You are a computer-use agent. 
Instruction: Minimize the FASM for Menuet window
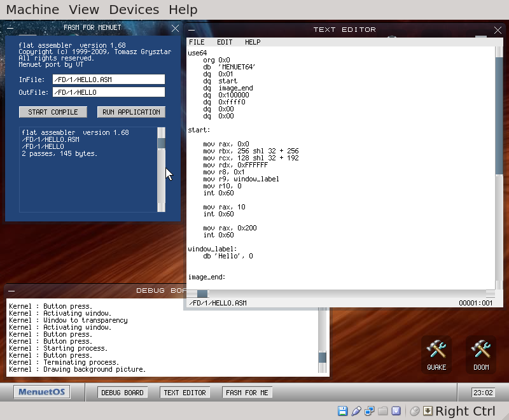point(10,28)
